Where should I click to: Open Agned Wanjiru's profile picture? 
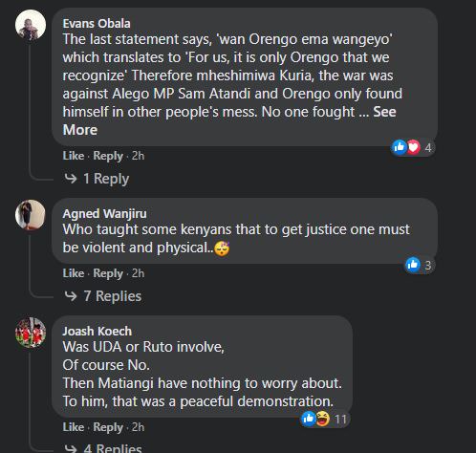pyautogui.click(x=31, y=215)
